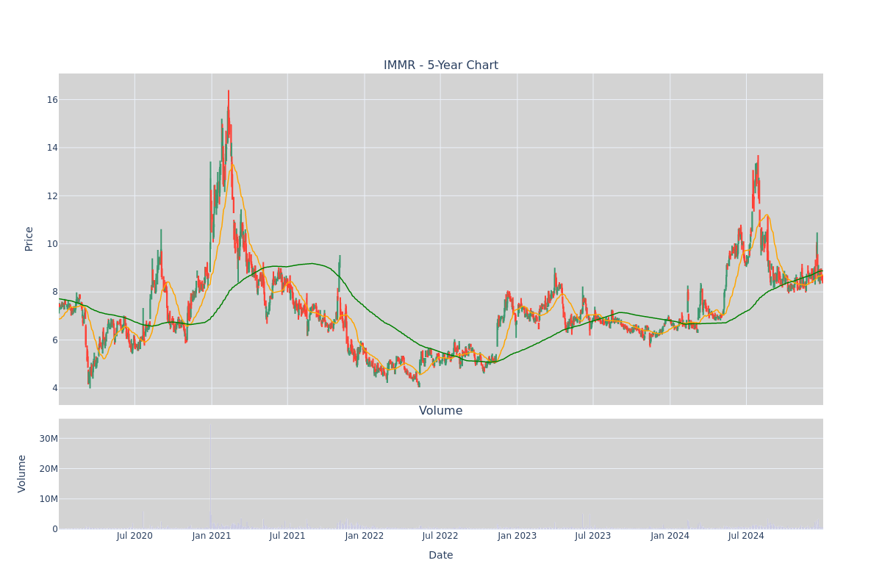Click the volume tick label "30M"
The width and height of the screenshot is (882, 588).
(x=49, y=439)
